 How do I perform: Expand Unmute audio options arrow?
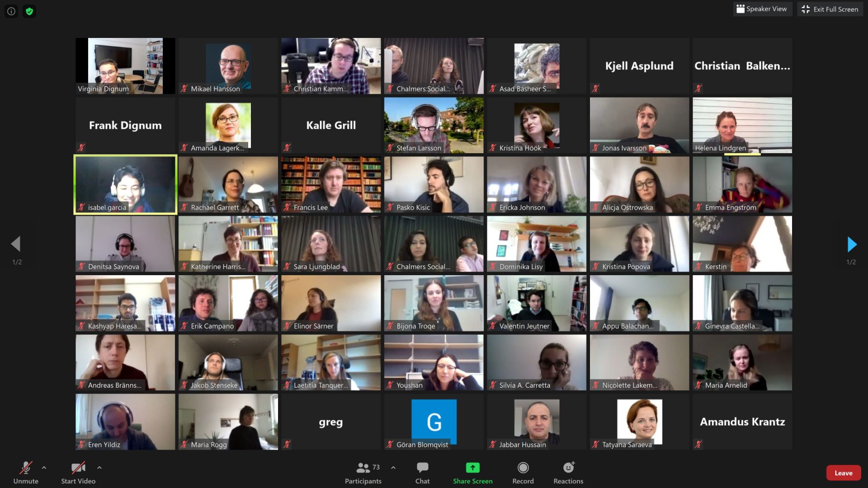point(45,468)
